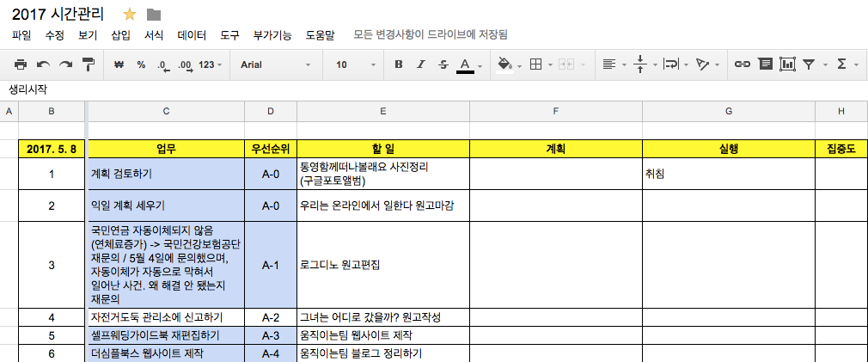
Task: Select the 취침 cell
Action: coord(729,174)
